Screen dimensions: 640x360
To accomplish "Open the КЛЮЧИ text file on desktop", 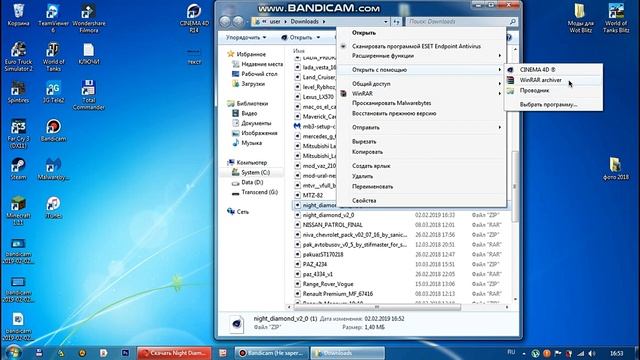I will point(89,53).
